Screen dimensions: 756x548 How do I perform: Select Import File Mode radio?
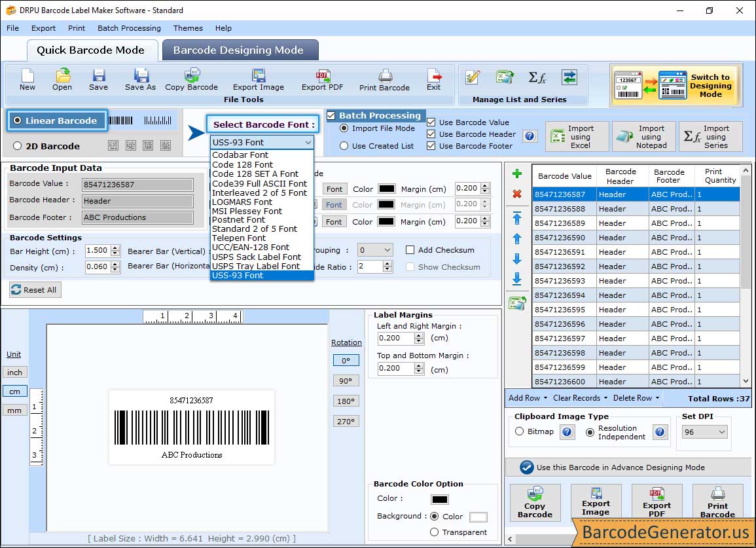pyautogui.click(x=344, y=128)
